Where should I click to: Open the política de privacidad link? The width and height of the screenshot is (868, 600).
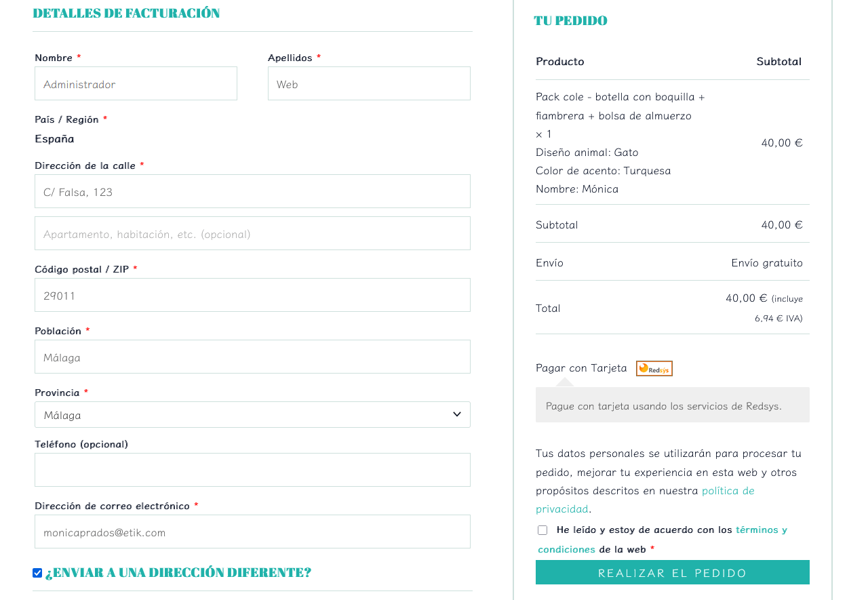728,490
